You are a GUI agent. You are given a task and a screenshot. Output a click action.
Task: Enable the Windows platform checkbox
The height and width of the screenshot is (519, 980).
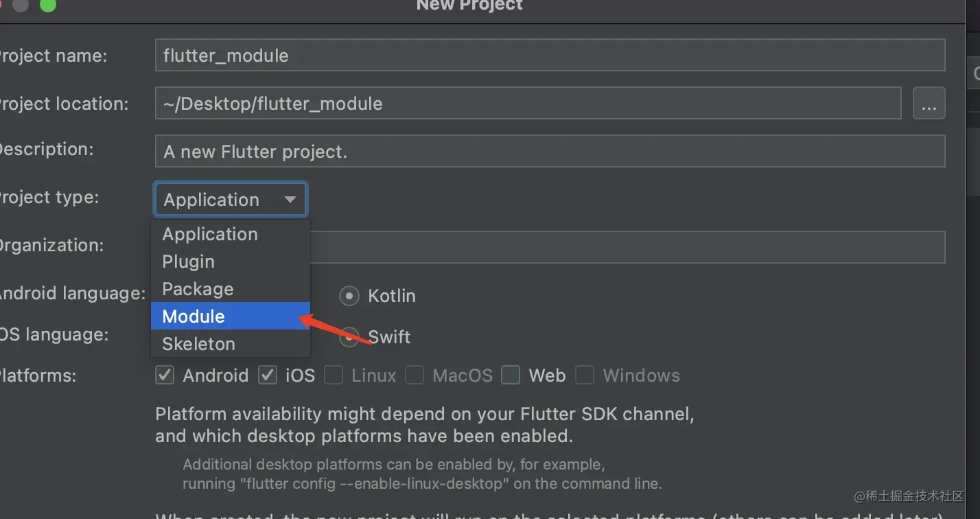[585, 376]
